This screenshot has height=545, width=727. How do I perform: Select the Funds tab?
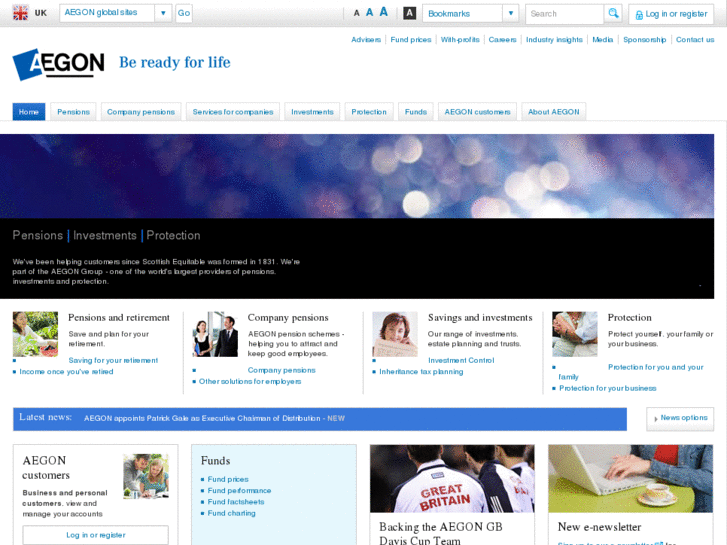415,112
